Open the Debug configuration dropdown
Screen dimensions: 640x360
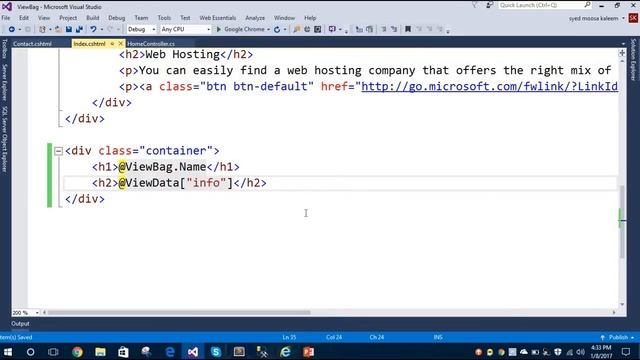pos(141,29)
